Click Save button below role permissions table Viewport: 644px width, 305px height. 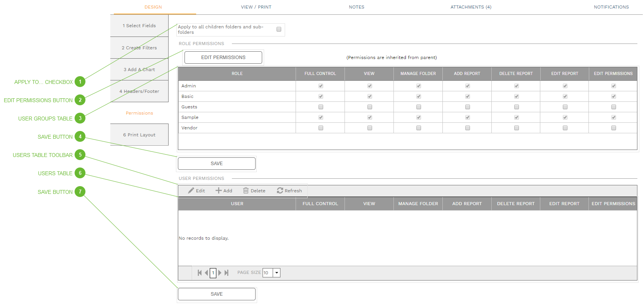click(217, 164)
